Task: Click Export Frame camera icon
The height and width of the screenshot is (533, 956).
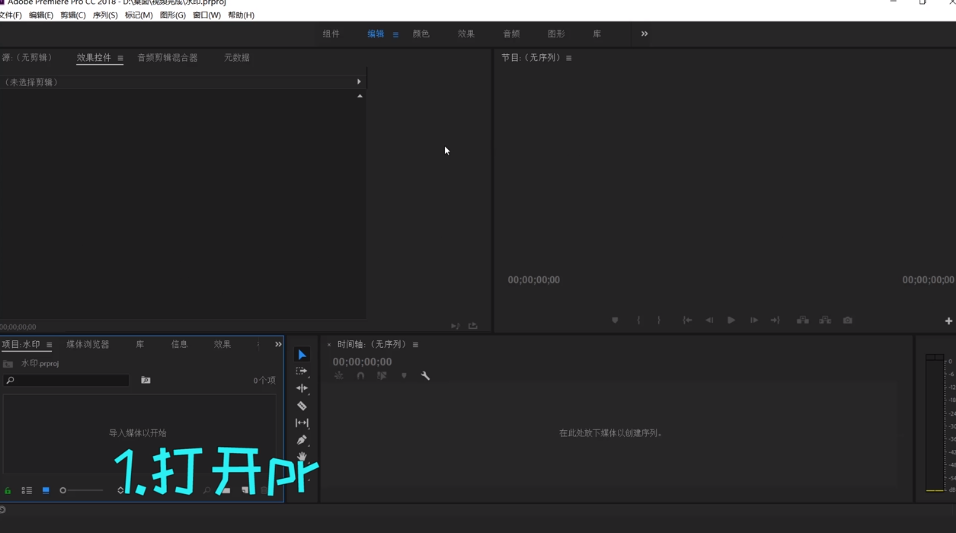Action: pos(847,320)
